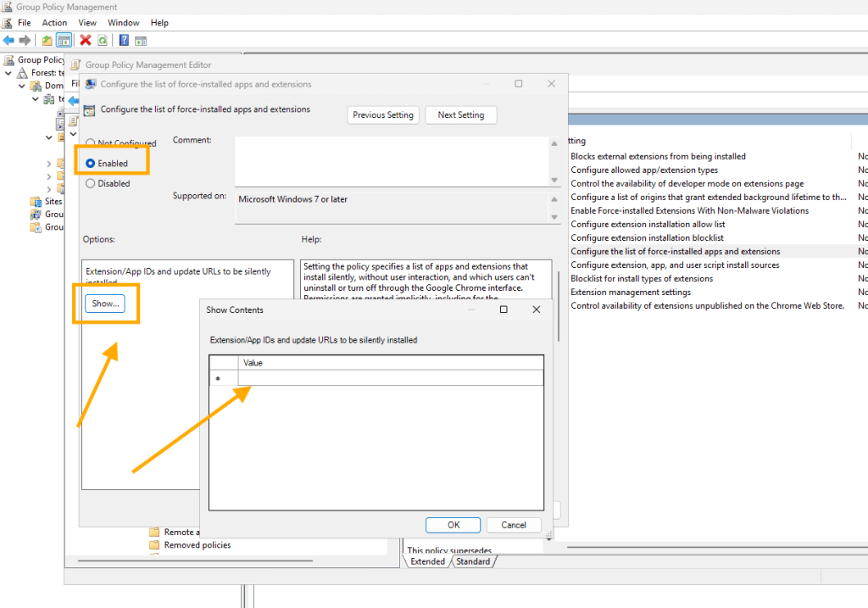Click the blue Back arrow toolbar icon
This screenshot has height=608, width=868.
[x=8, y=40]
